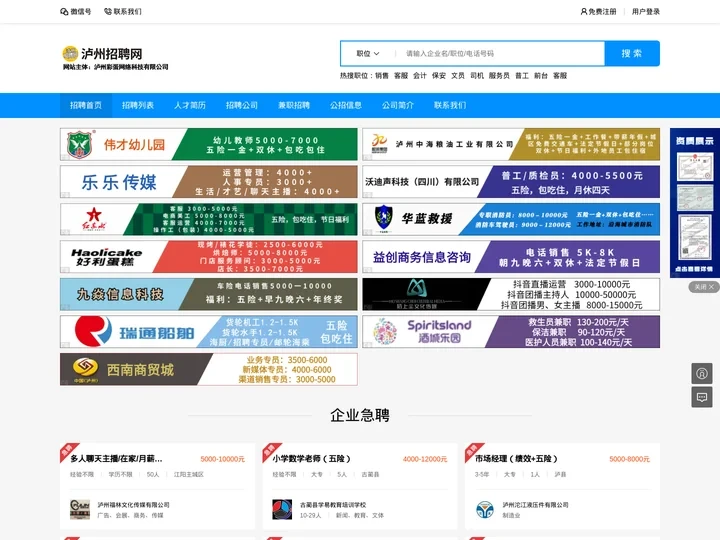Viewport: 720px width, 540px height.
Task: Open Haolicake 好利蛋糕 banner ad
Action: pyautogui.click(x=208, y=257)
